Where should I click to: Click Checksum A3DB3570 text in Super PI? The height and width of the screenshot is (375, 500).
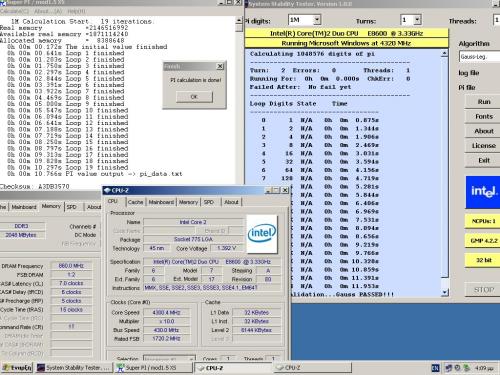pyautogui.click(x=35, y=187)
